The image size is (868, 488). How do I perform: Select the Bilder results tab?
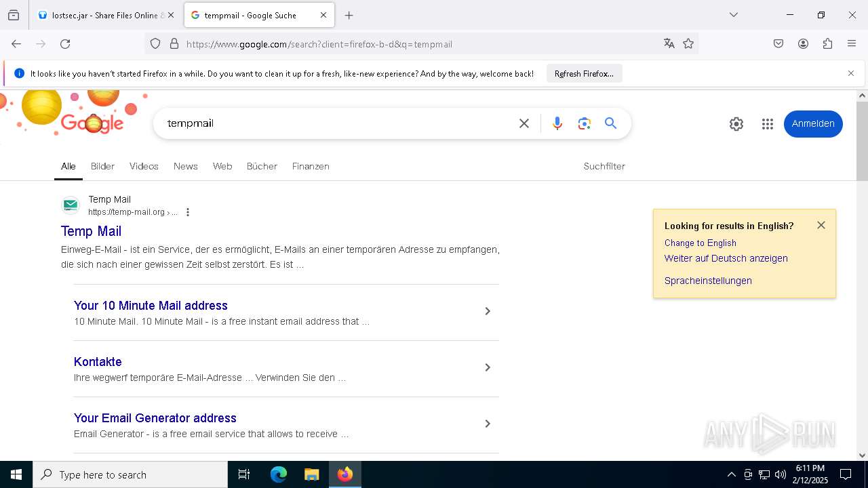[102, 166]
